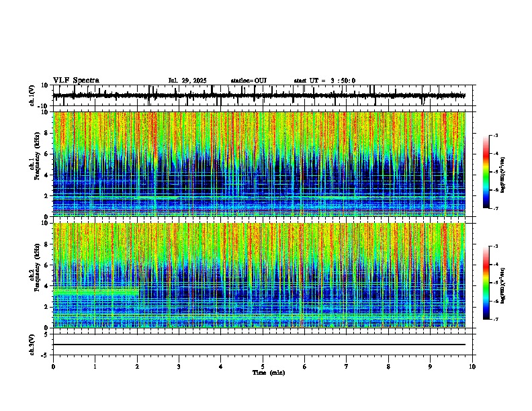Click the flat ch.3 voltage trace line
This screenshot has height=411, width=532.
259,345
